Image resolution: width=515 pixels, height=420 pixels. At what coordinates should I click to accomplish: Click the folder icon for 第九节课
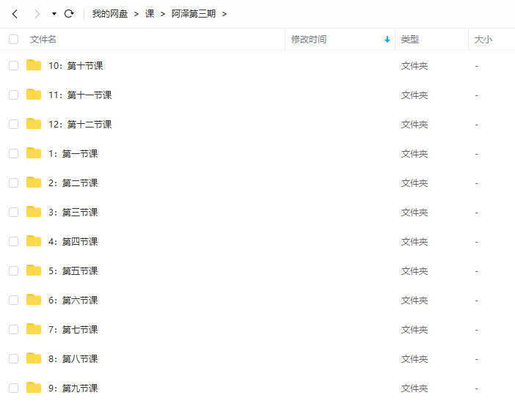click(34, 388)
